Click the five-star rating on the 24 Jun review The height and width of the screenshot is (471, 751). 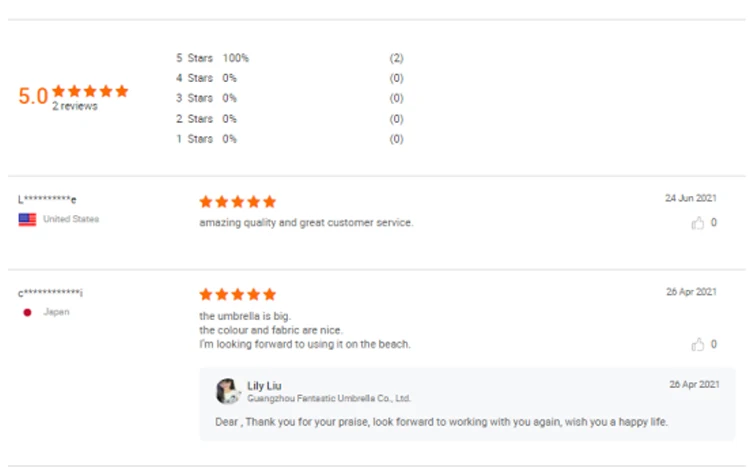pos(237,202)
